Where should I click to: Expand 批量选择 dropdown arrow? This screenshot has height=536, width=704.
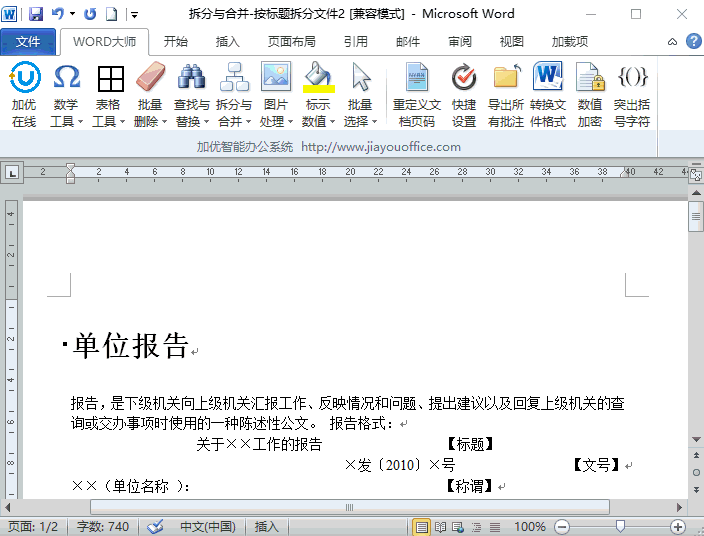tap(374, 122)
